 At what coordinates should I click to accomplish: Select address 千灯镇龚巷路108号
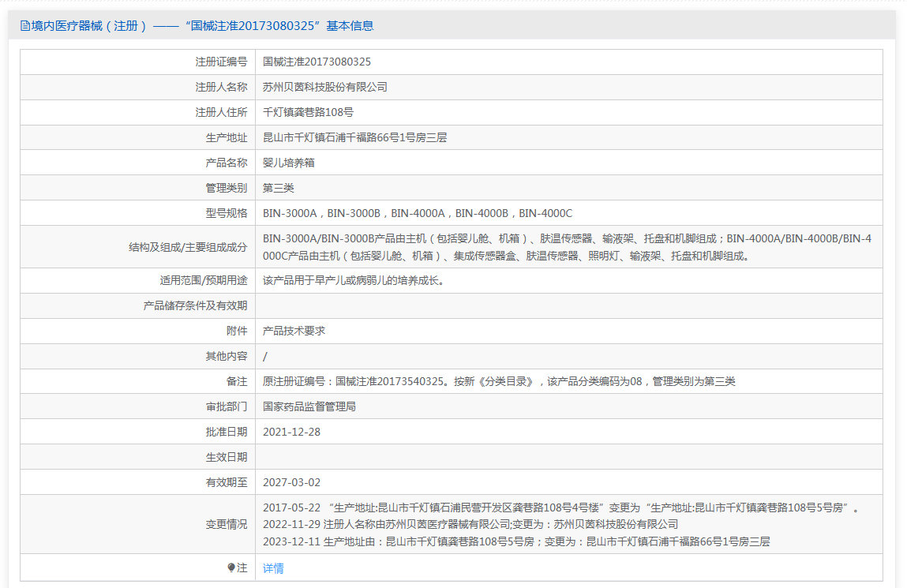(x=309, y=112)
